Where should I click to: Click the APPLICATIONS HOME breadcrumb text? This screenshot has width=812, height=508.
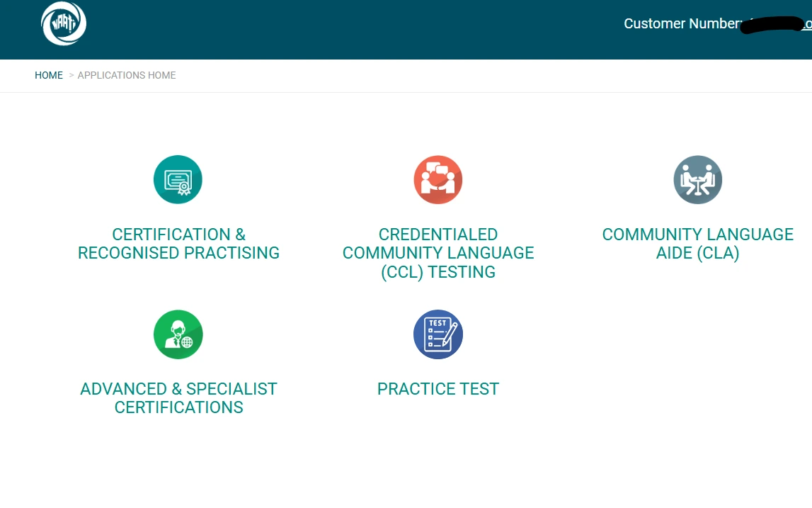tap(127, 75)
